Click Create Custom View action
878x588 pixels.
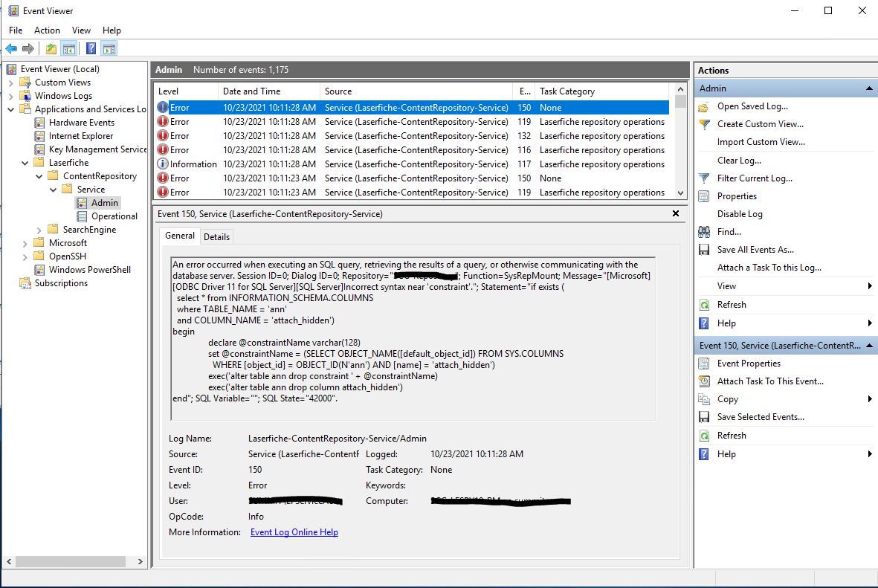[760, 124]
